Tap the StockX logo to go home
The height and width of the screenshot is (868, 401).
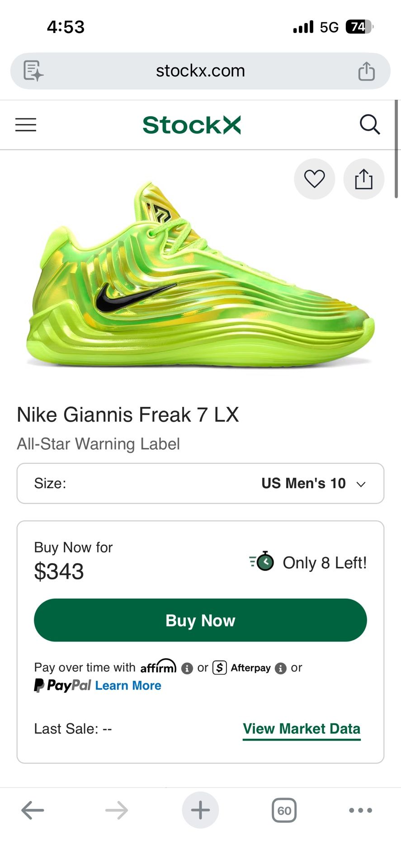tap(192, 125)
